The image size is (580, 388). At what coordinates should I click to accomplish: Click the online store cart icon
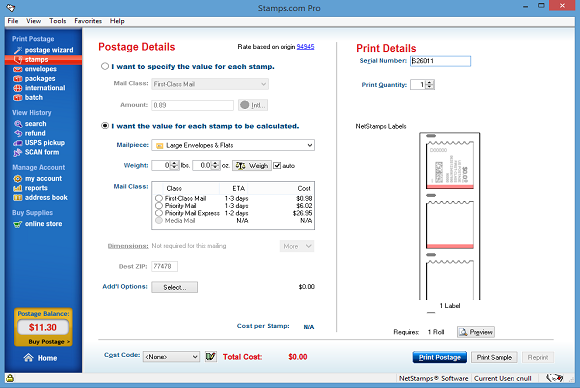(18, 224)
